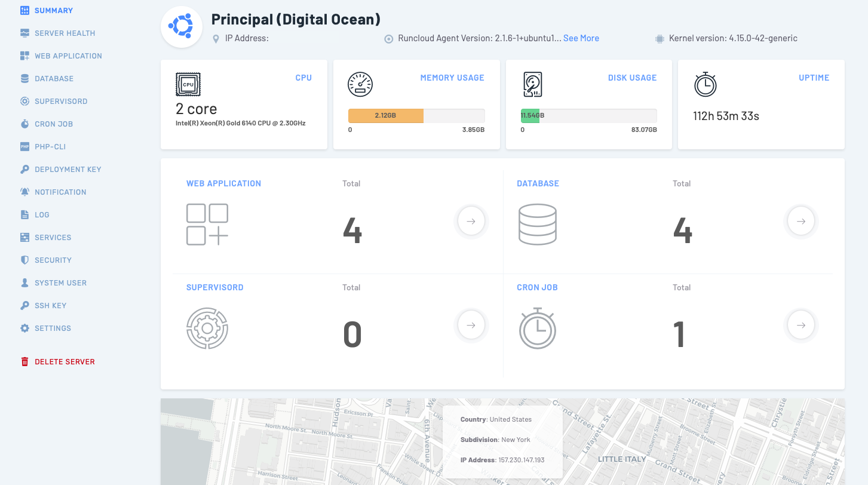Open Web Application list via arrow button
This screenshot has width=868, height=485.
(x=471, y=222)
